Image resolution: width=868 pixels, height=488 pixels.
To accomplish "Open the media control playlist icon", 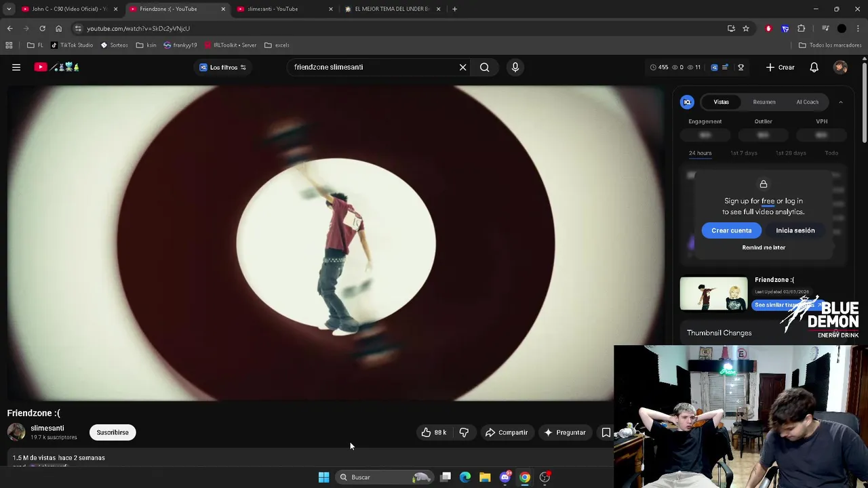I will tap(825, 28).
